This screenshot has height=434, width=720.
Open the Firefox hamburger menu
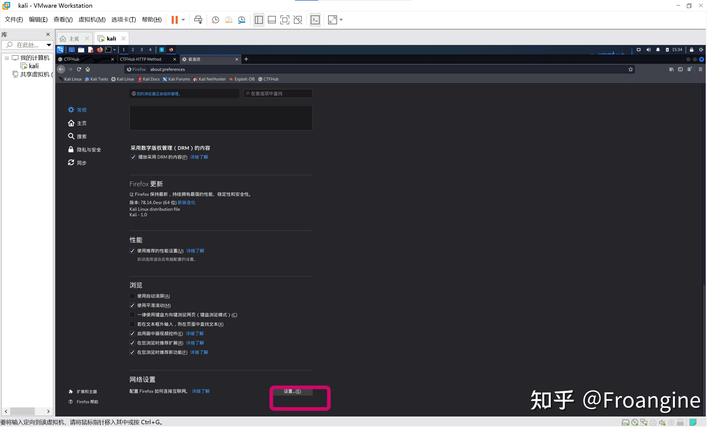700,69
